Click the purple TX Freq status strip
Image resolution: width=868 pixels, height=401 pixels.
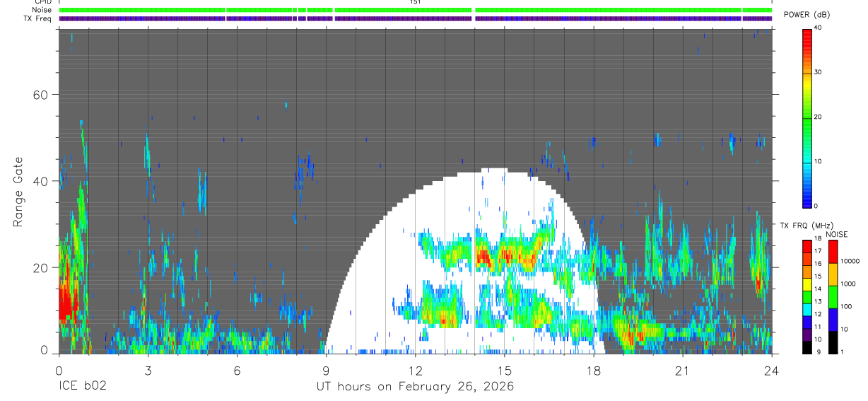(x=416, y=18)
